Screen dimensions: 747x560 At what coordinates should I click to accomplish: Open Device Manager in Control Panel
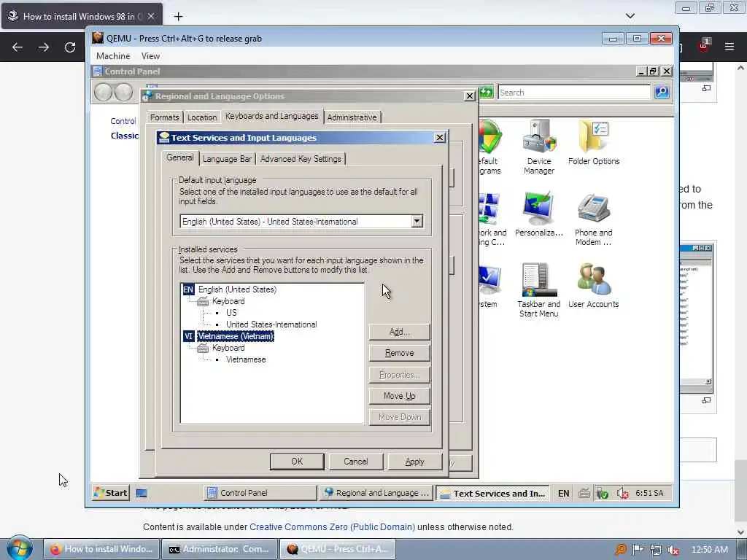click(x=539, y=147)
